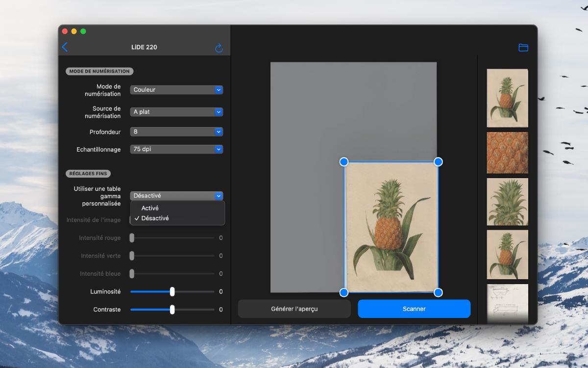Click the back chevron arrow
Viewport: 588px width, 368px height.
[65, 47]
